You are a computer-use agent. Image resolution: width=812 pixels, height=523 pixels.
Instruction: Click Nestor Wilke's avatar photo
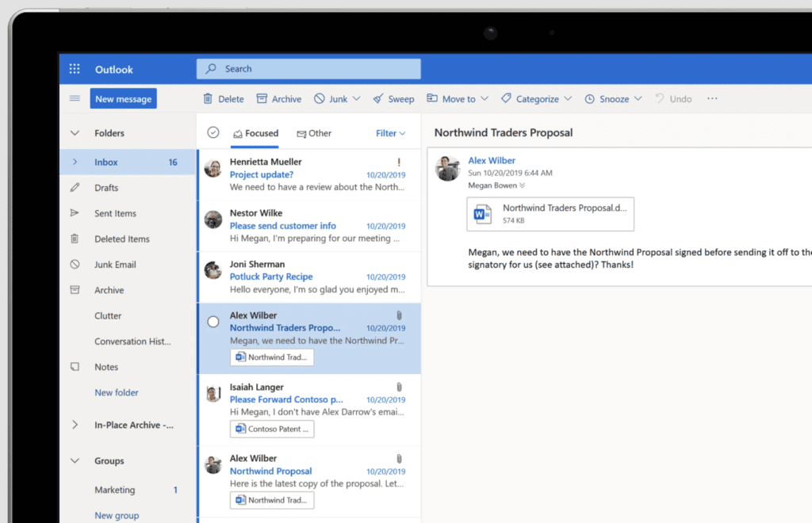(213, 220)
